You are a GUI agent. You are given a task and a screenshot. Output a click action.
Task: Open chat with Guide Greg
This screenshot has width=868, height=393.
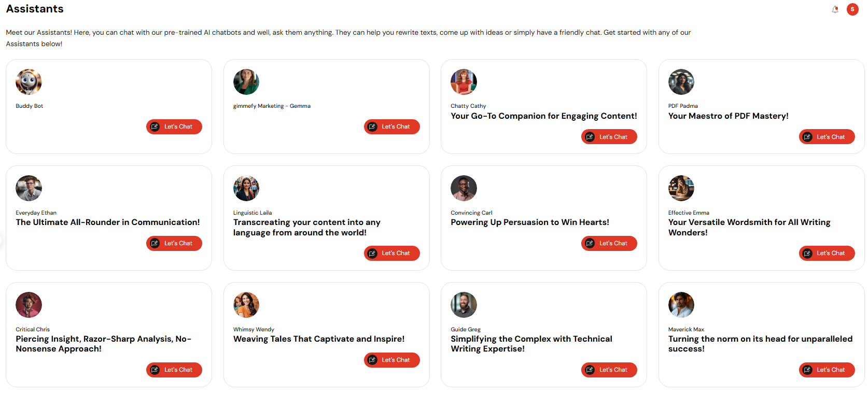609,370
